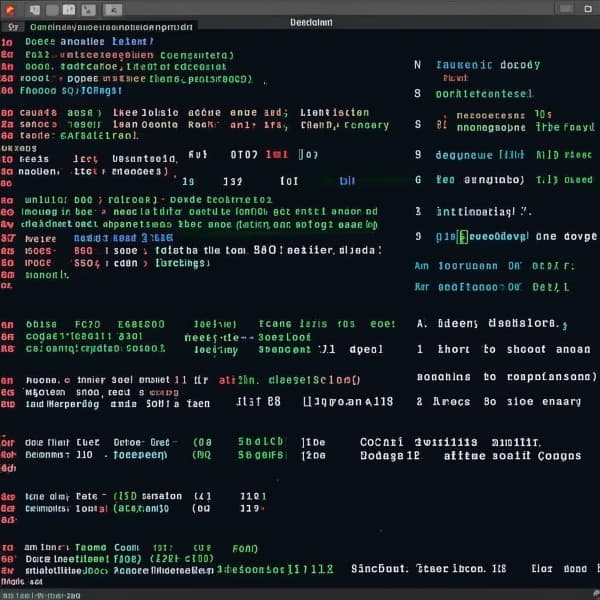
Task: Click the 'Lauxenic dorody' line in the right pane
Action: [488, 65]
